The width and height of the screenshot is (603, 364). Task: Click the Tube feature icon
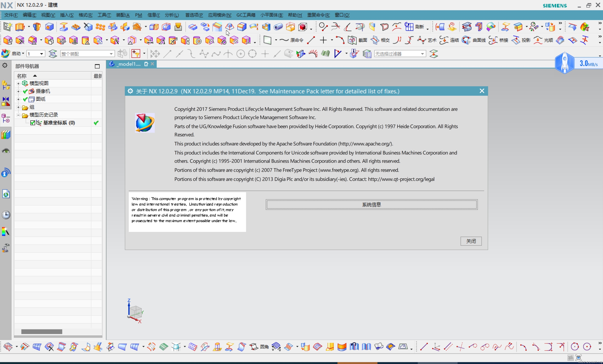278,27
